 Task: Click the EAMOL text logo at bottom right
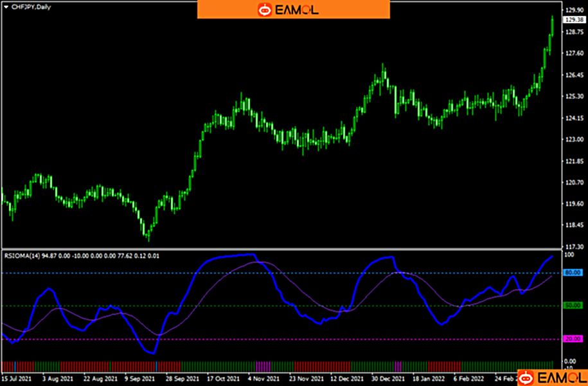(559, 377)
